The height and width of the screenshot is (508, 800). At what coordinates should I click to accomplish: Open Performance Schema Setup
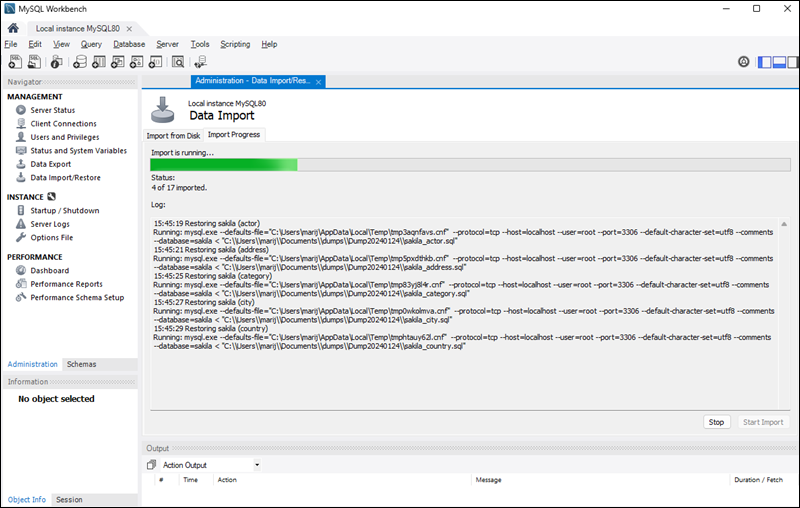[x=77, y=297]
